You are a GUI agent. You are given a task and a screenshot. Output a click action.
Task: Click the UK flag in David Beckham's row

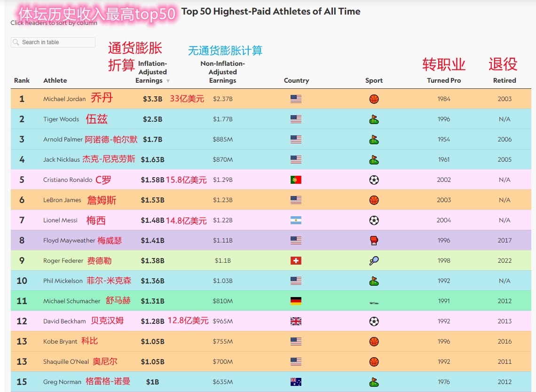[296, 321]
